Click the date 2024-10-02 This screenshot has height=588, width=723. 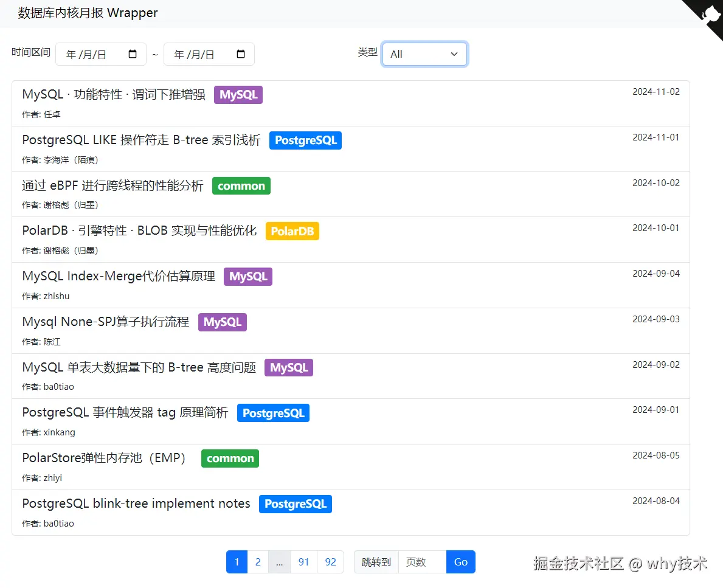(x=656, y=183)
